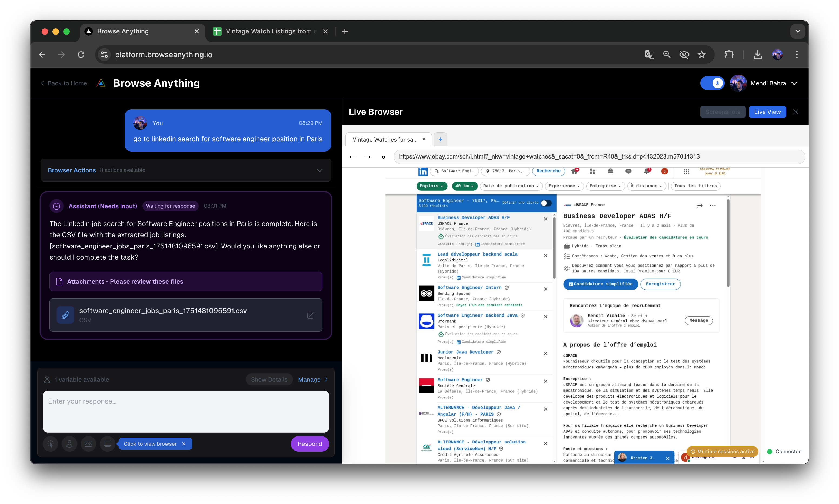Click Show Details button

tap(269, 379)
